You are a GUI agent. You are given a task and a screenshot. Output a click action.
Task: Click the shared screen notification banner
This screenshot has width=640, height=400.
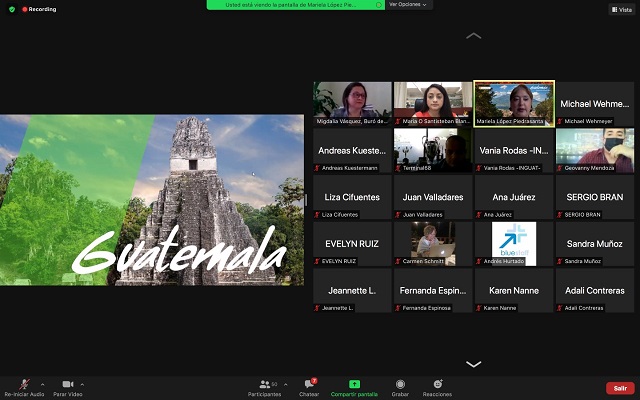[x=295, y=4]
